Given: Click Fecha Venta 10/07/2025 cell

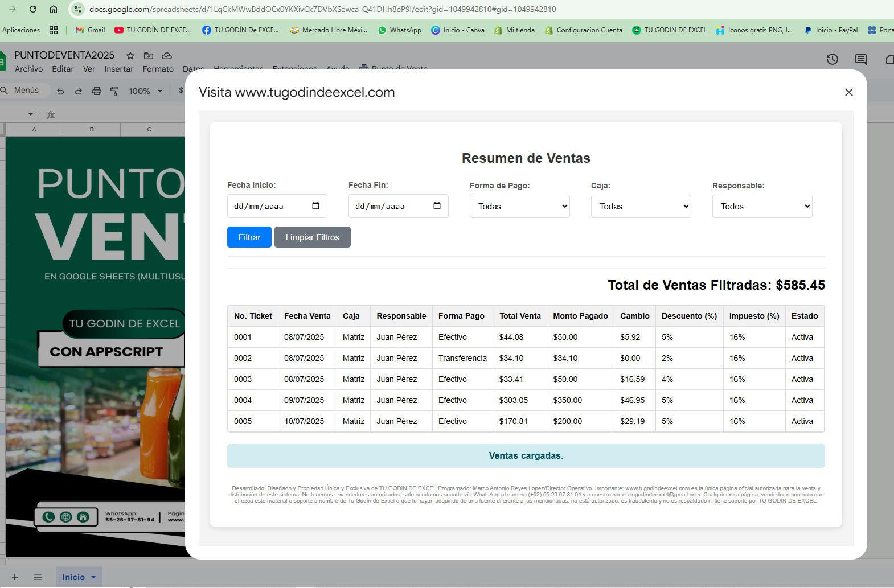Looking at the screenshot, I should (x=307, y=421).
